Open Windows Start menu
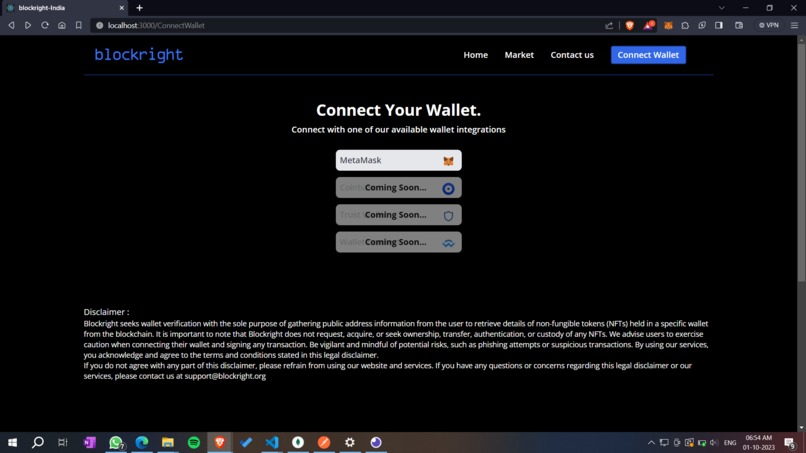The height and width of the screenshot is (453, 806). tap(12, 442)
